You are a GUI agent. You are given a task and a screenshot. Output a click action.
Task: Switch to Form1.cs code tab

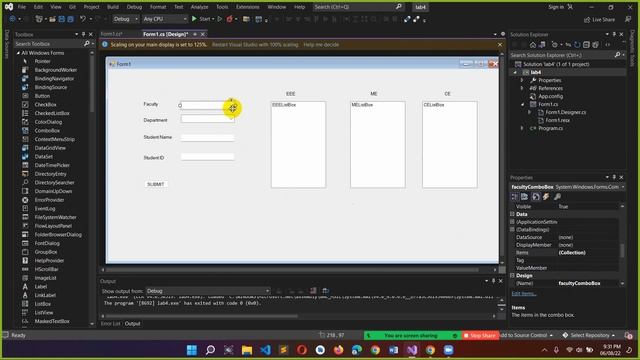click(x=112, y=34)
